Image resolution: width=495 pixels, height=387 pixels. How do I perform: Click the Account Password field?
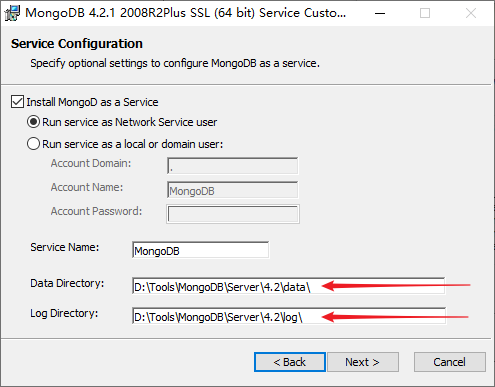pos(233,214)
